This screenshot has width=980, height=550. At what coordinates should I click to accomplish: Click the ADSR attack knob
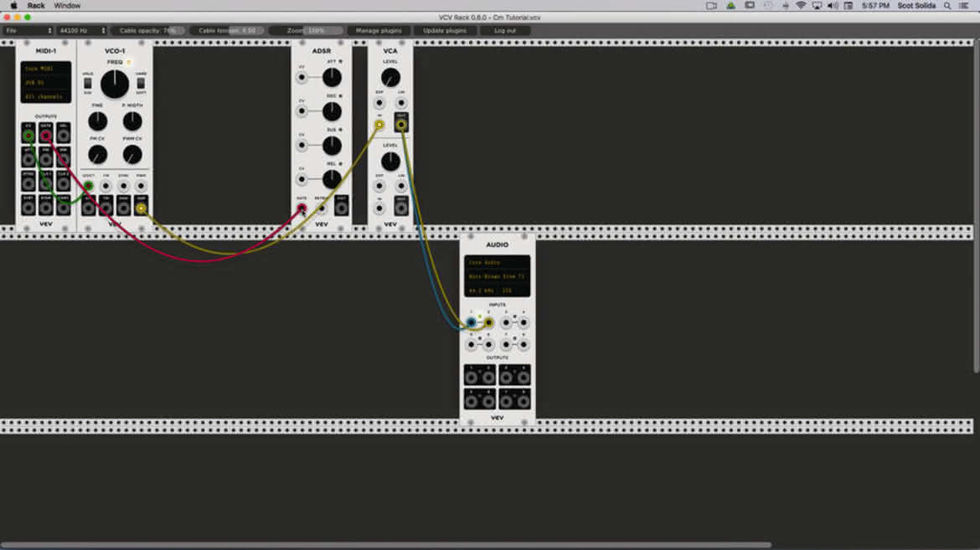pyautogui.click(x=332, y=78)
